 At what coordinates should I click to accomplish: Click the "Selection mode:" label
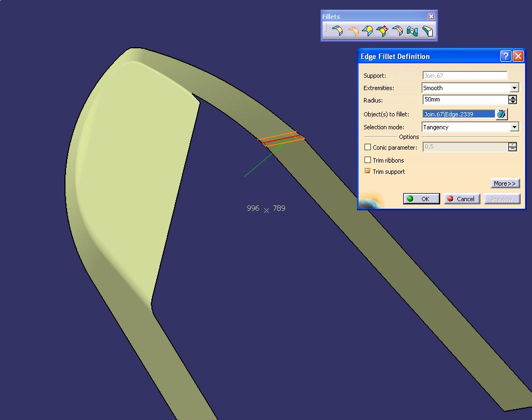click(x=384, y=127)
